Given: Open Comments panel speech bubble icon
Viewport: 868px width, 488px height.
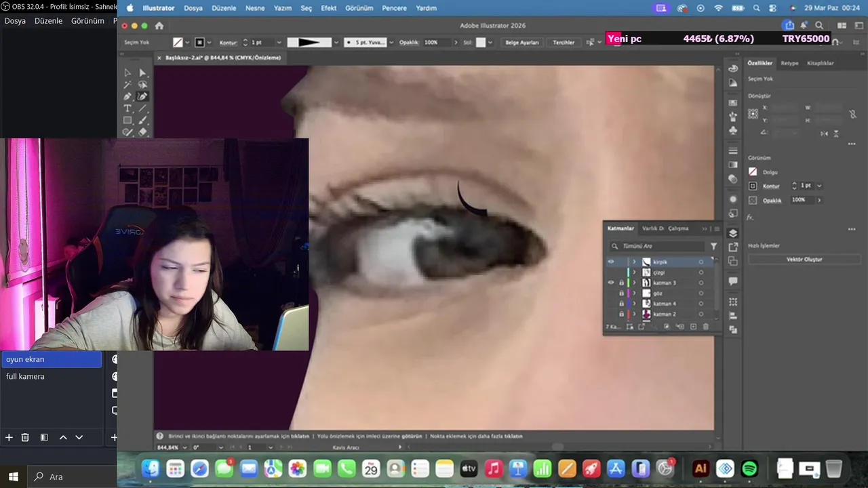Looking at the screenshot, I should coord(733,281).
